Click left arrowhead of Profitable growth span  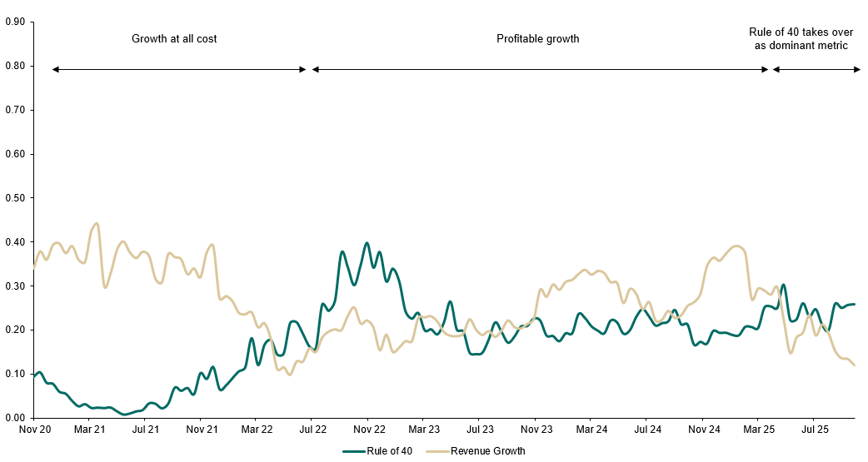coord(316,69)
